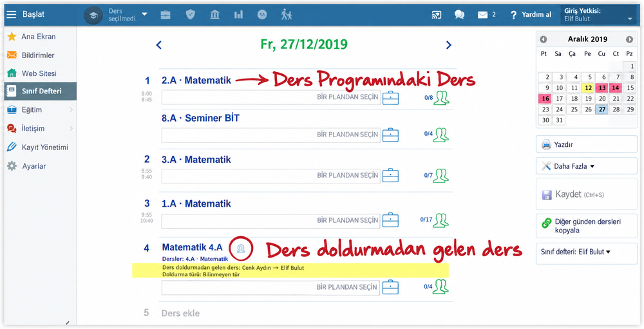Click the shield icon in the top toolbar
Image resolution: width=644 pixels, height=329 pixels.
coord(190,15)
